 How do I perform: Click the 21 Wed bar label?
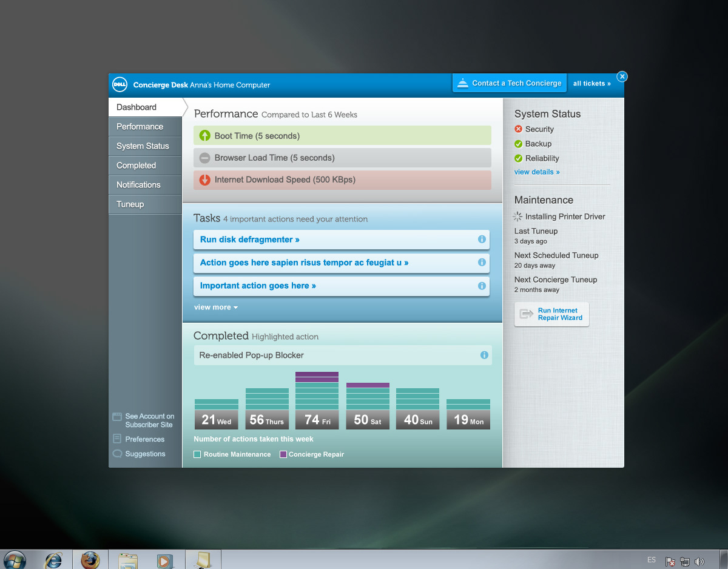click(x=217, y=420)
